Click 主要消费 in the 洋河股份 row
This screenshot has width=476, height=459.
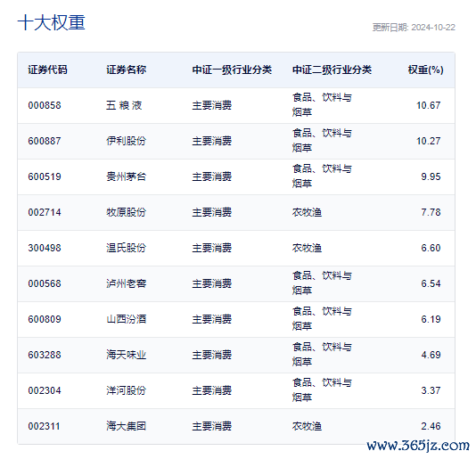(212, 390)
